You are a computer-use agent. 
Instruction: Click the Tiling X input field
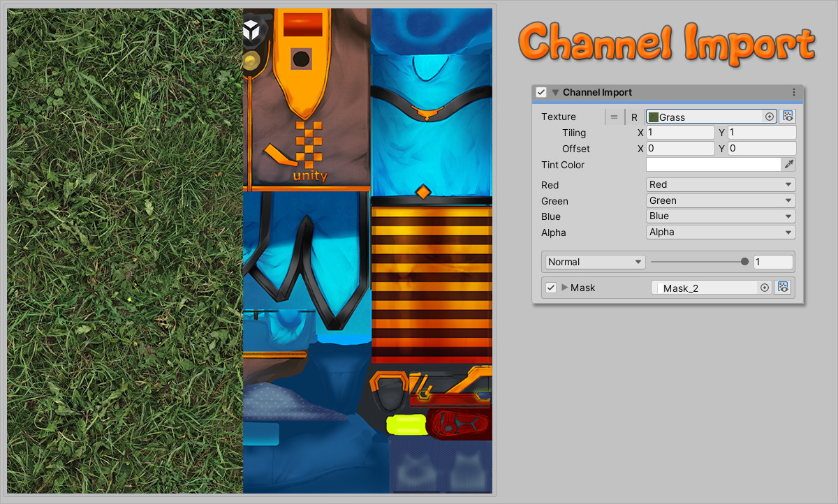(x=681, y=133)
